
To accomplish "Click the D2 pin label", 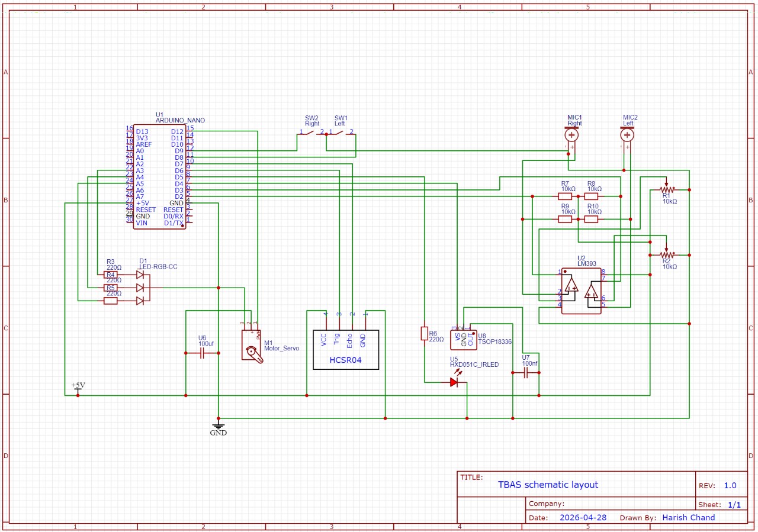I will coord(179,196).
